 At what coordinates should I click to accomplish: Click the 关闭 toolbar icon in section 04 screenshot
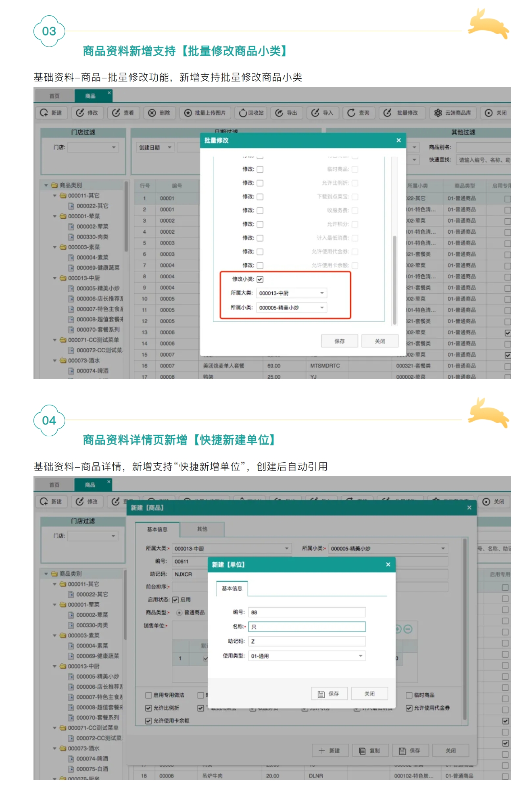[x=486, y=501]
